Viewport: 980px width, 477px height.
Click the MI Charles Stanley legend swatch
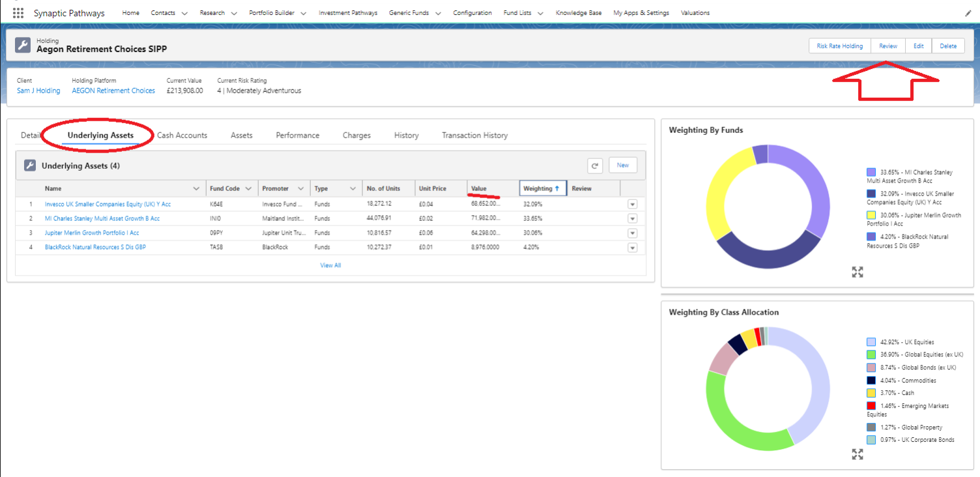point(871,173)
